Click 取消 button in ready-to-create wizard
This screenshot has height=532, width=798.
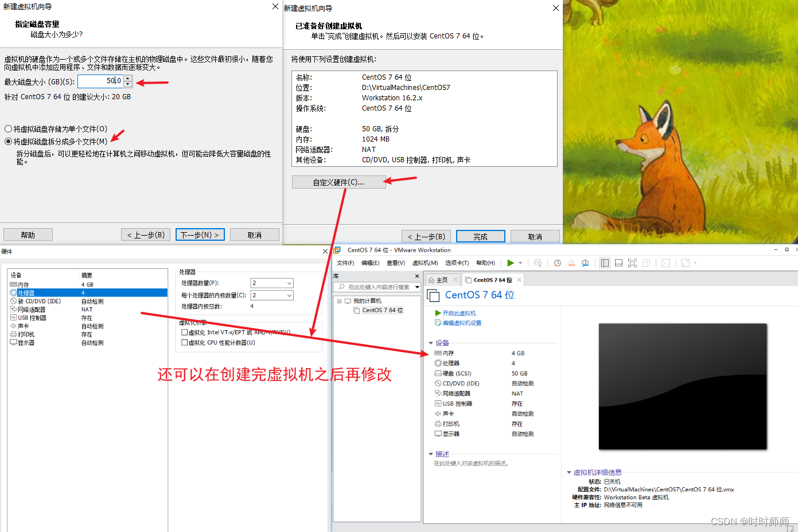pos(535,237)
